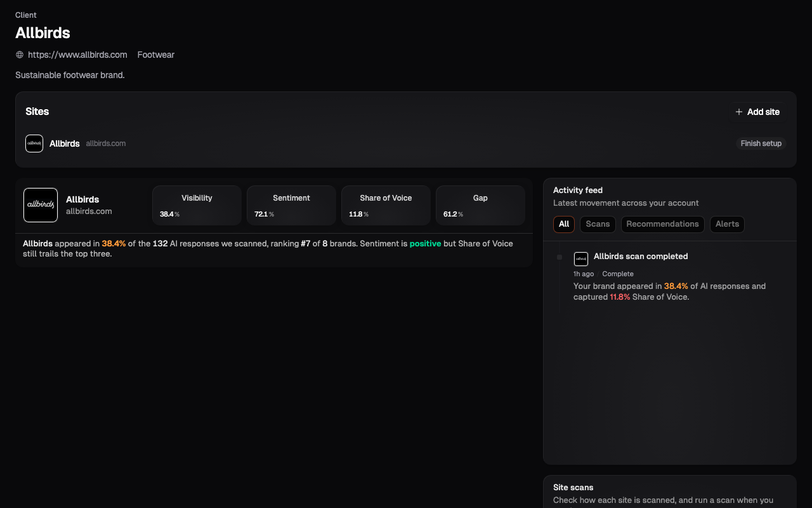This screenshot has height=508, width=812.
Task: Click the Complete status label
Action: [x=618, y=274]
